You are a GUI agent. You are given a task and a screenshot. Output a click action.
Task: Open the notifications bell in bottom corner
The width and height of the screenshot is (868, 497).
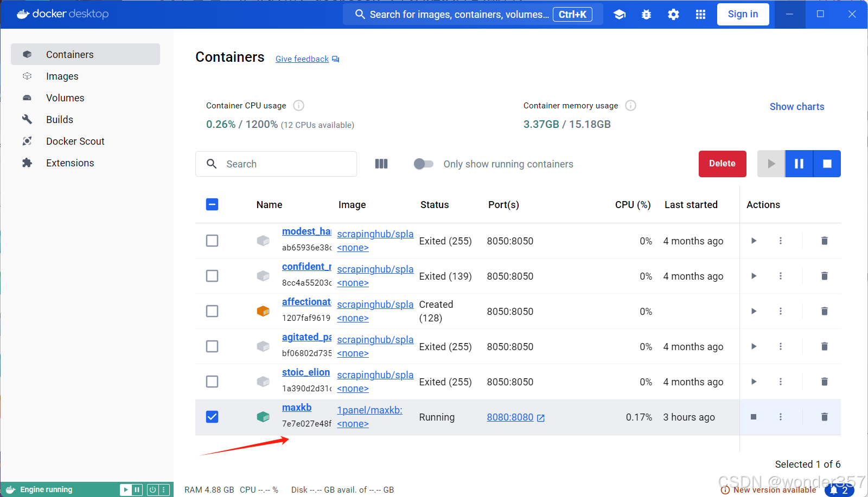(x=839, y=490)
